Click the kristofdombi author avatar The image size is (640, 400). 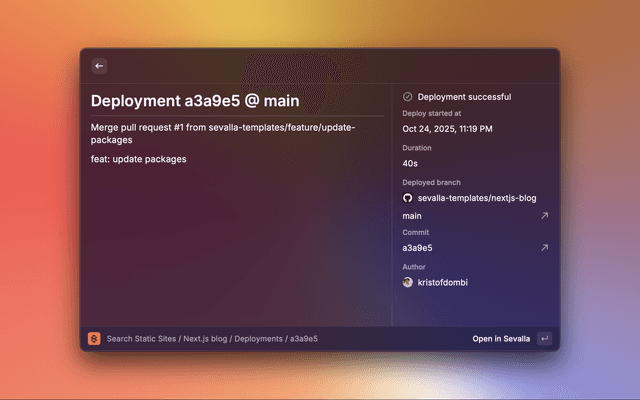tap(408, 282)
